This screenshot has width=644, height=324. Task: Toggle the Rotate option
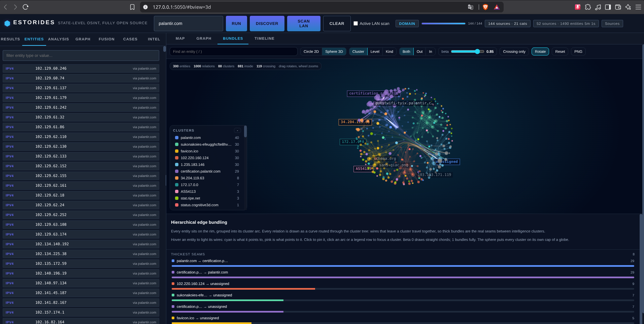540,51
